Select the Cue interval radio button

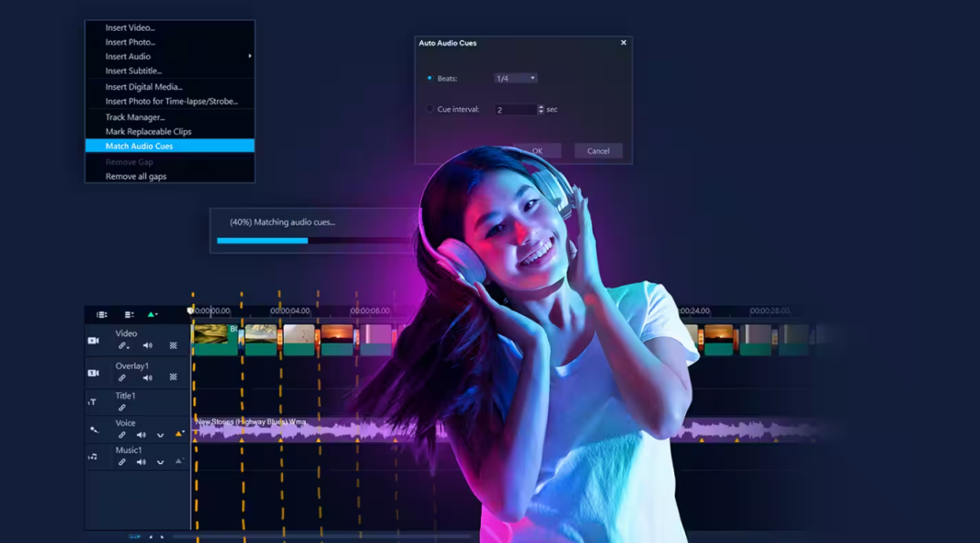point(429,109)
